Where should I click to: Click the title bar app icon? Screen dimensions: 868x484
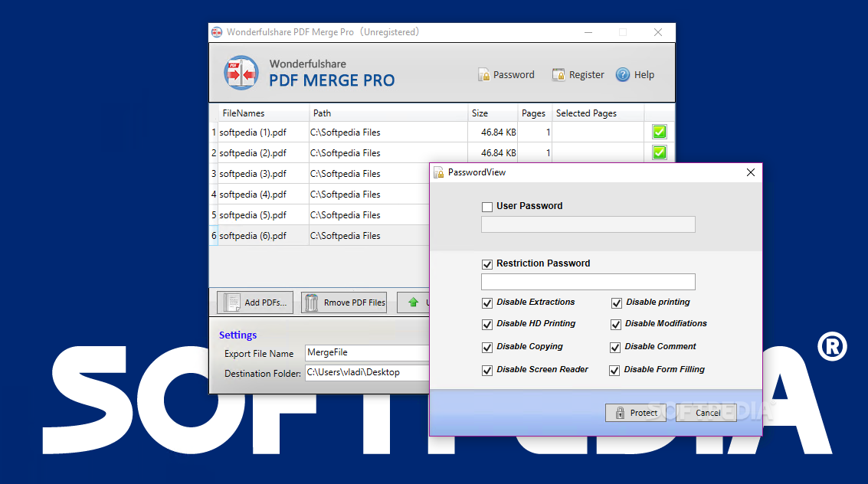(x=217, y=33)
